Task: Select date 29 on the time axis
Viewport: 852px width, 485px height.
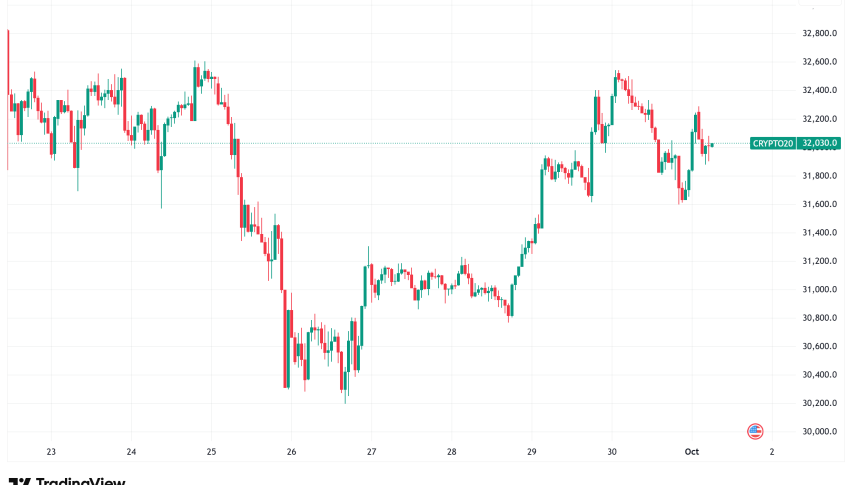Action: 532,452
